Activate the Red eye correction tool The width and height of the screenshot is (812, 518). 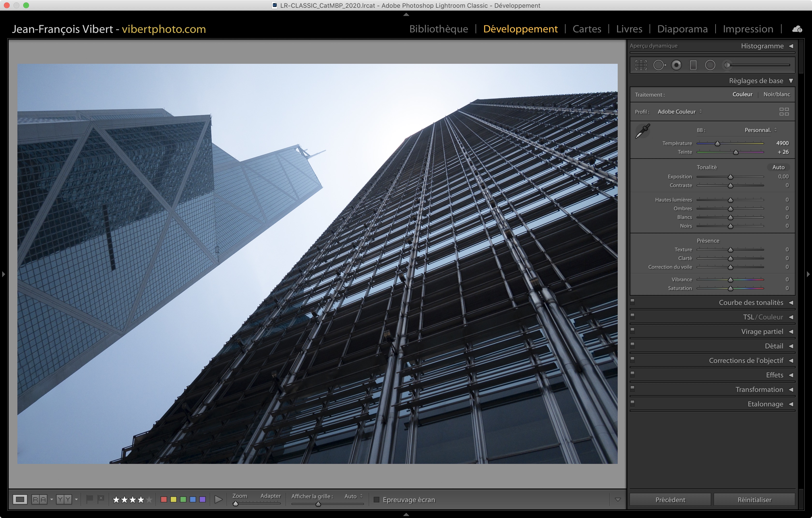676,65
